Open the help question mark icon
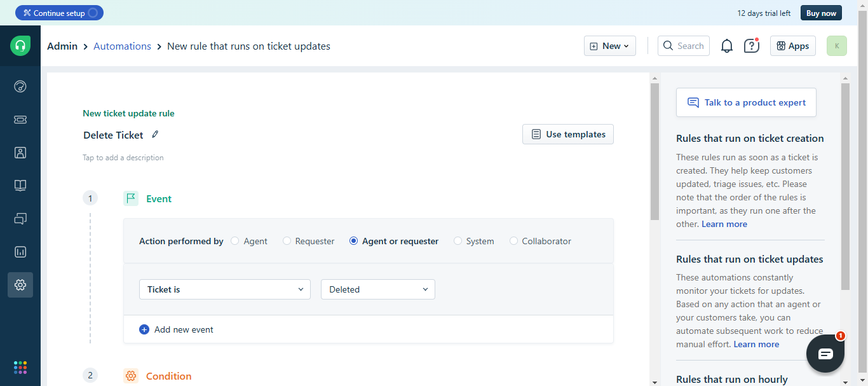This screenshot has width=868, height=386. point(752,46)
